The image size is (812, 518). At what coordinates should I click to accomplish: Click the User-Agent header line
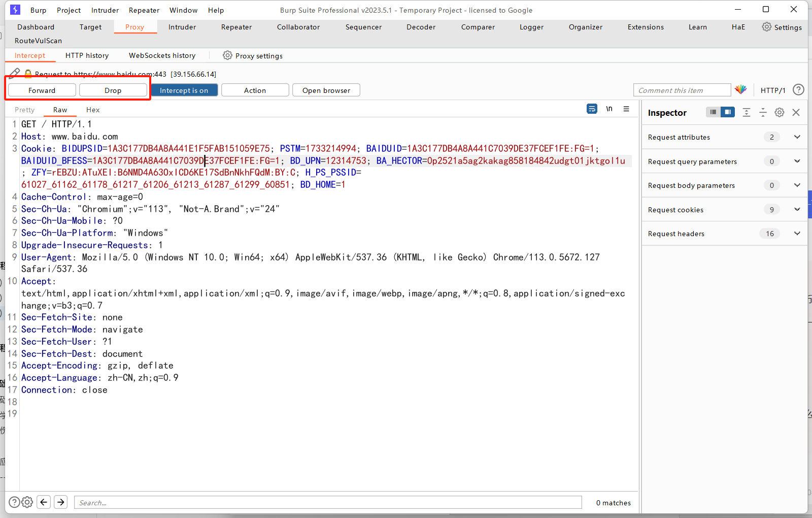pyautogui.click(x=311, y=263)
